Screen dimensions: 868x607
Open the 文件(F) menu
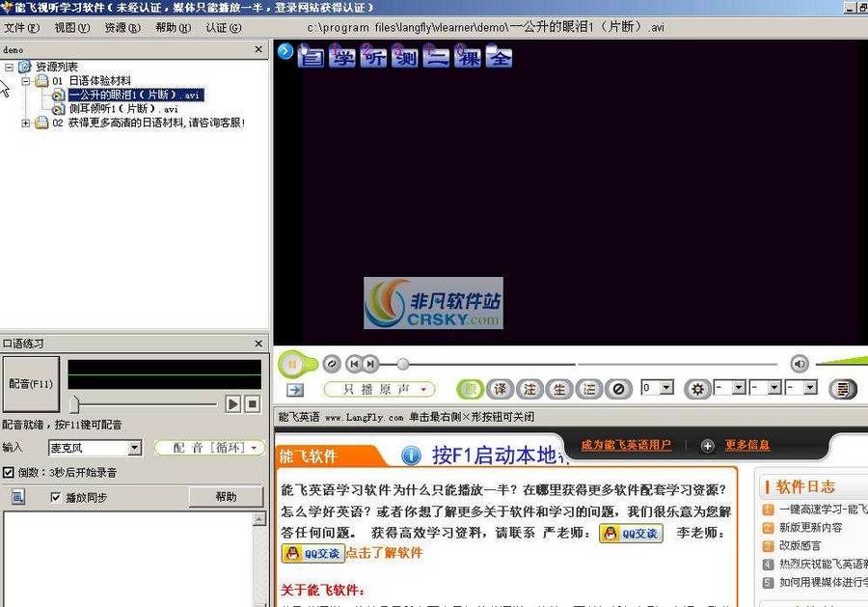click(22, 28)
